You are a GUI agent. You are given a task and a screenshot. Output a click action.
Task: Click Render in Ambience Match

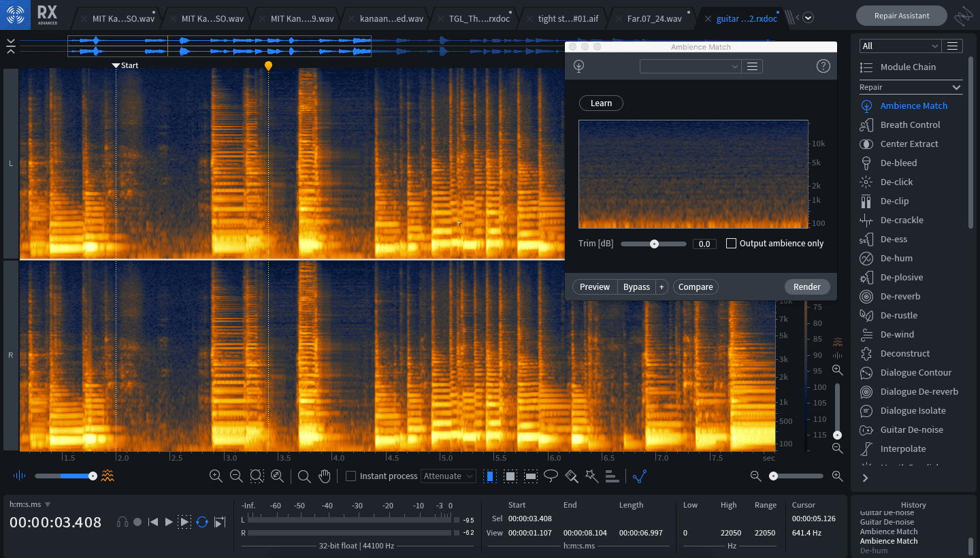tap(807, 286)
